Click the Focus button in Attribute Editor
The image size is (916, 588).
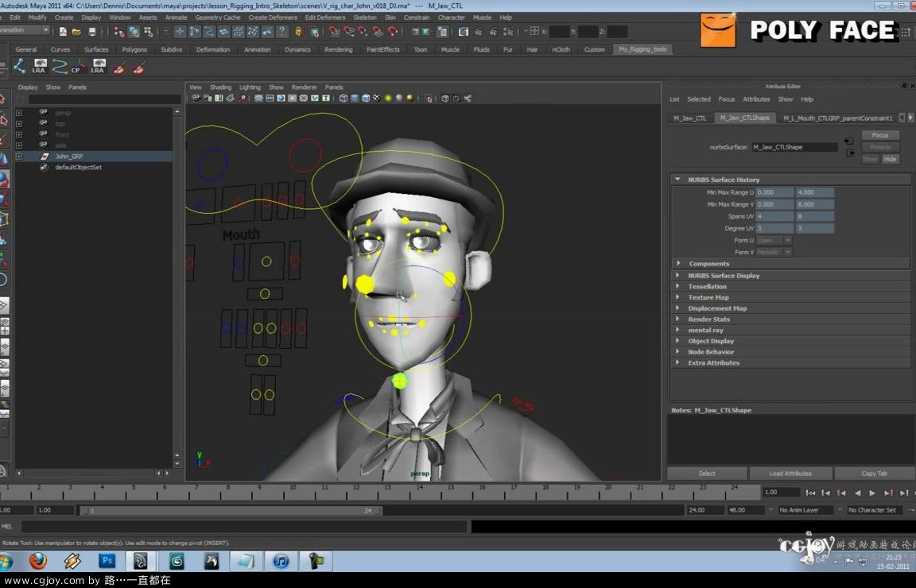click(x=879, y=135)
